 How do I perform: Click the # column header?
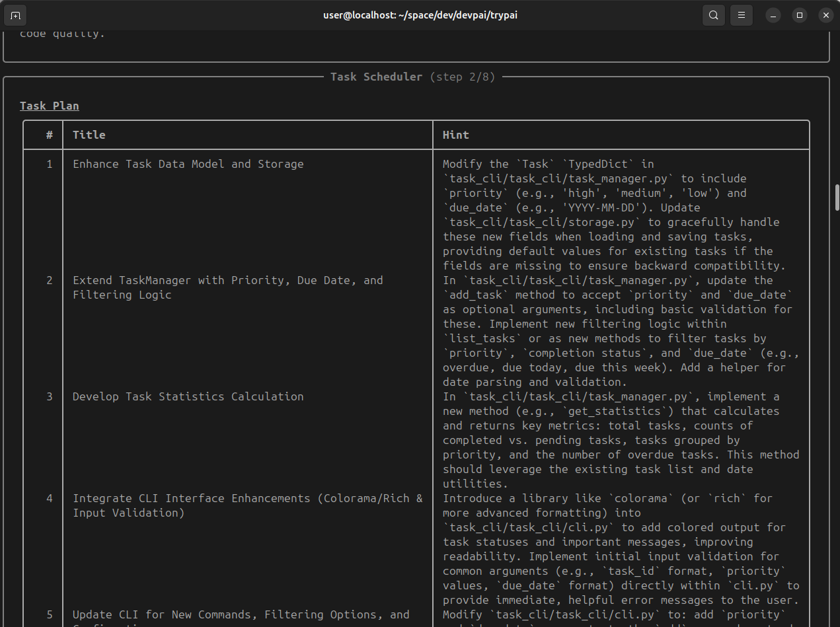(50, 135)
